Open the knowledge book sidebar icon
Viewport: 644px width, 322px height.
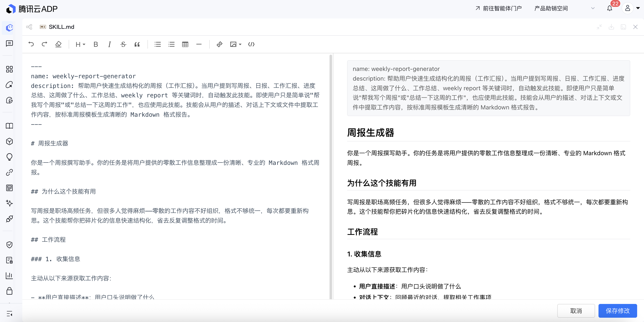click(9, 126)
